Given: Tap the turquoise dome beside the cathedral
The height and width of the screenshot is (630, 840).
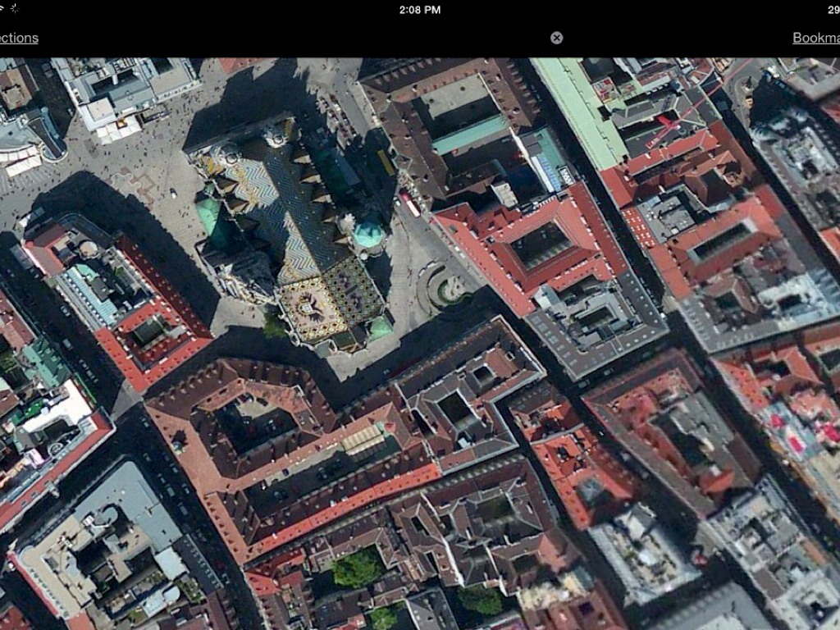Looking at the screenshot, I should [369, 235].
